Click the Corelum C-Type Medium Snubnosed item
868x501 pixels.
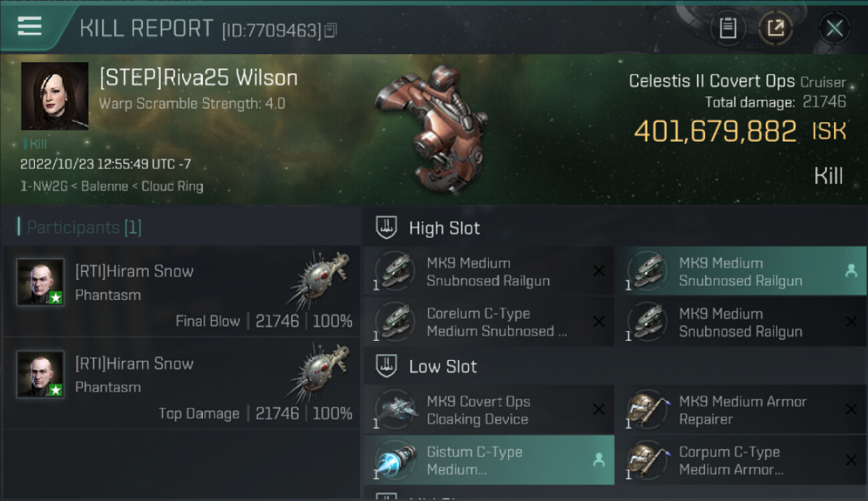click(489, 322)
